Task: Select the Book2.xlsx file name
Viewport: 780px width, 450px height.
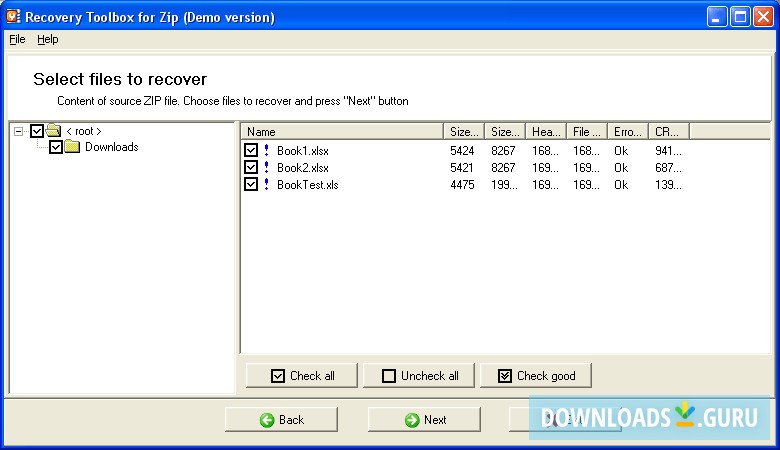Action: click(302, 168)
